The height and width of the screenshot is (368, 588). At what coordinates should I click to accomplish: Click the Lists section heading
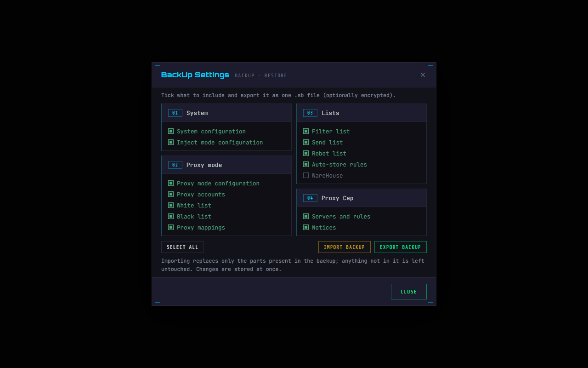click(x=330, y=113)
